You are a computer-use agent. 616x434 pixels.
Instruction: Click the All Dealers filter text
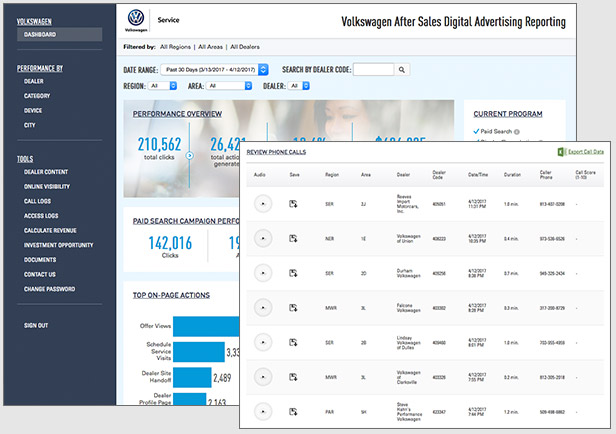pyautogui.click(x=245, y=47)
